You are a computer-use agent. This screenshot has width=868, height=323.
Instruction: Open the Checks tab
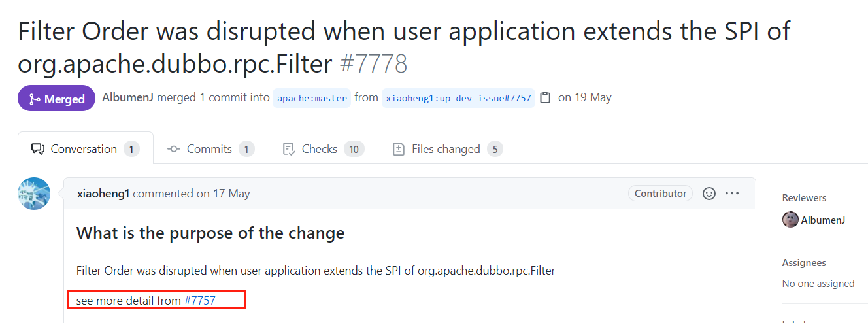(x=323, y=149)
